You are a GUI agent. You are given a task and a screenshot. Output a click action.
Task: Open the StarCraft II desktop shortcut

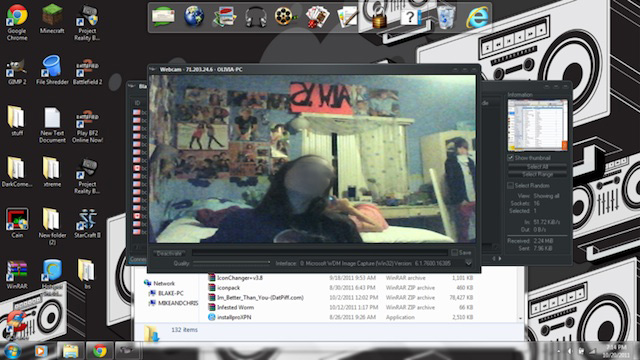[87, 224]
